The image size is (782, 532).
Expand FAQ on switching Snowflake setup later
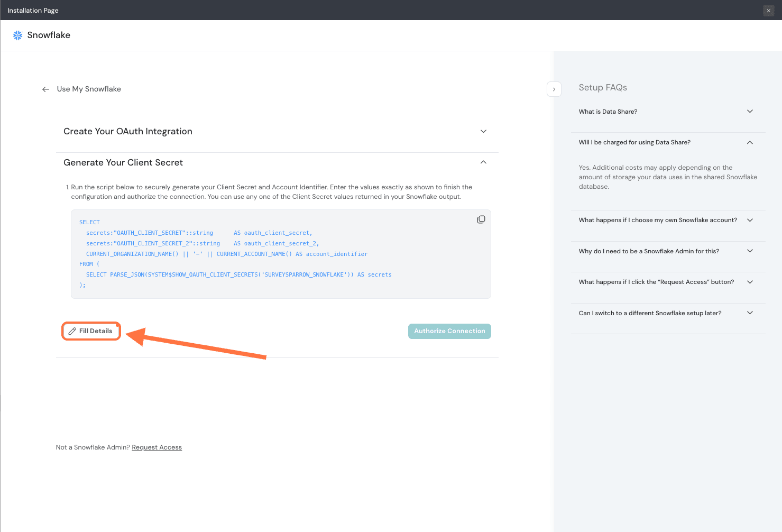[x=749, y=313]
